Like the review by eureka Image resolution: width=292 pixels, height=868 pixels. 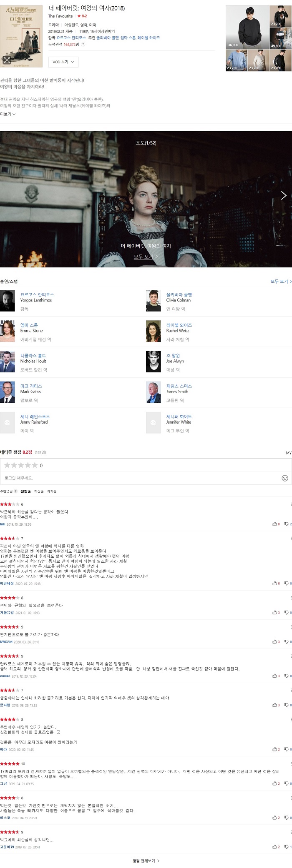click(276, 676)
